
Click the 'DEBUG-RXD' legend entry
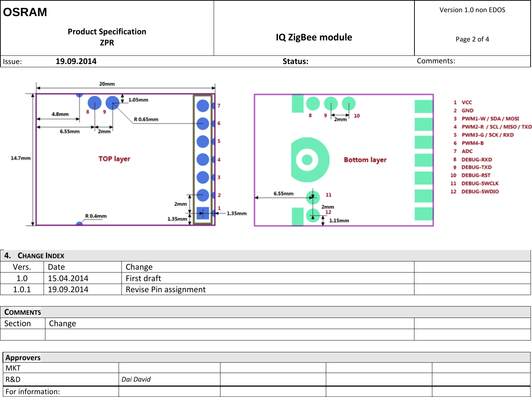477,160
